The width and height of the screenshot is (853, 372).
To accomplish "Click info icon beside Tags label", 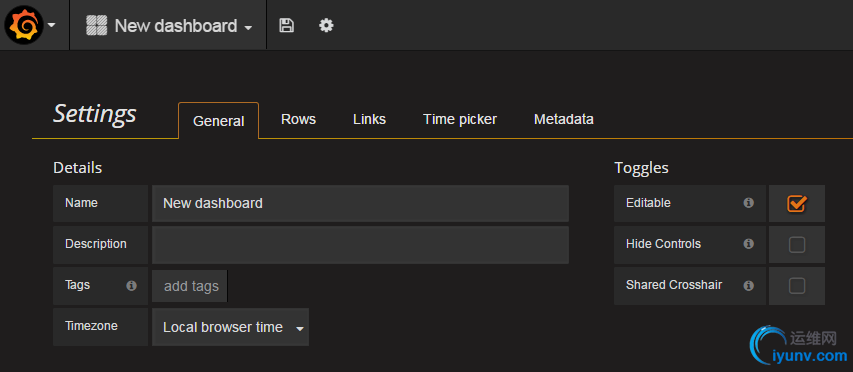I will (131, 286).
